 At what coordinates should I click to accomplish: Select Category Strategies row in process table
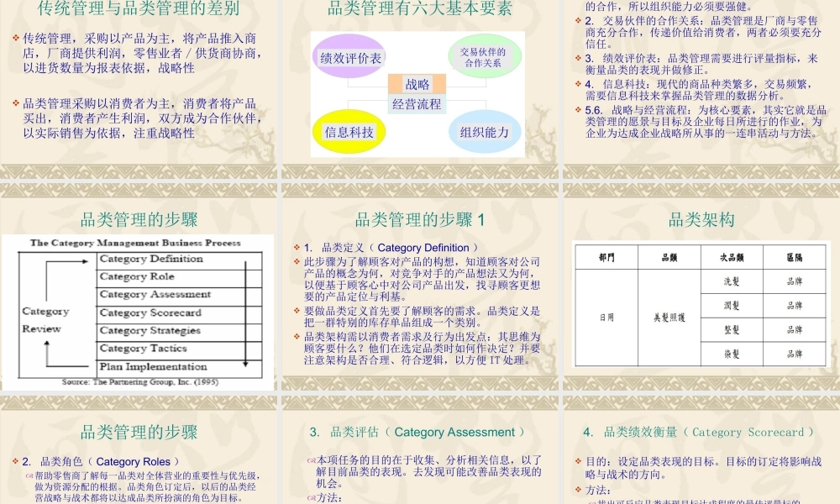click(x=180, y=331)
